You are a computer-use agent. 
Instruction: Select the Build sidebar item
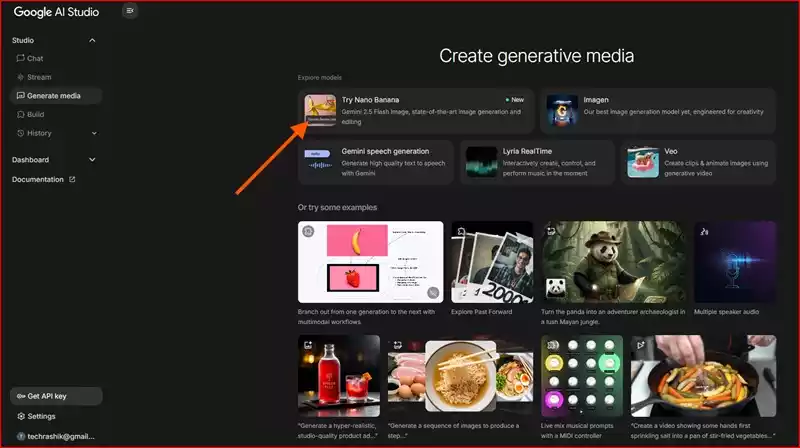(x=36, y=115)
